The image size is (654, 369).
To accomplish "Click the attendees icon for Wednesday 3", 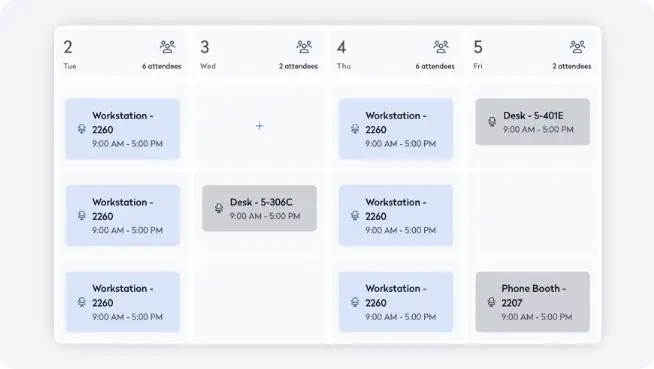I will point(304,47).
